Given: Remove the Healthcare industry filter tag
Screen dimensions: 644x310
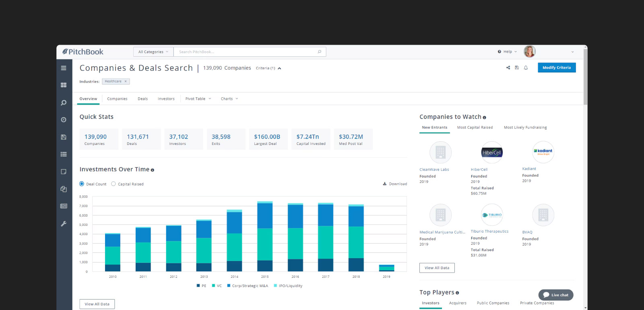Looking at the screenshot, I should tap(126, 81).
